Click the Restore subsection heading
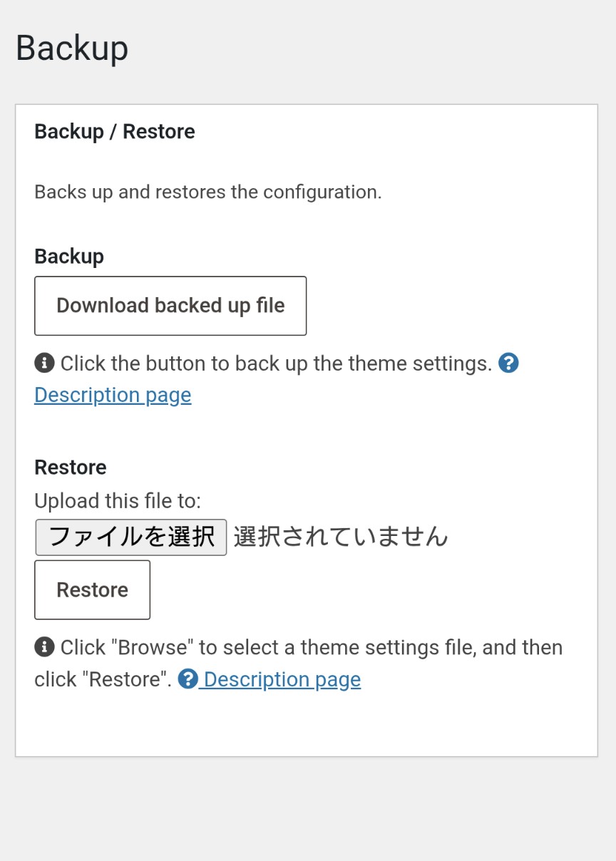Viewport: 616px width, 861px height. click(x=71, y=468)
